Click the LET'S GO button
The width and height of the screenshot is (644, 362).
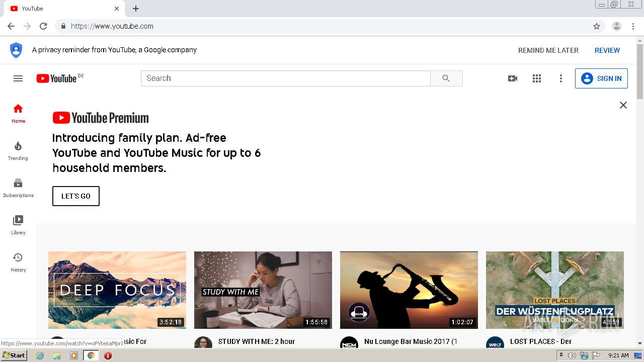[x=76, y=196]
